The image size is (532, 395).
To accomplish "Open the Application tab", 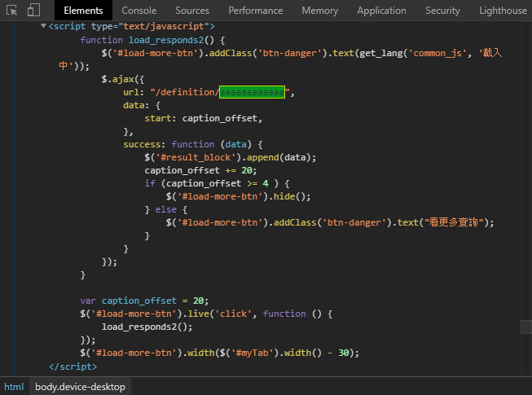I will coord(381,11).
